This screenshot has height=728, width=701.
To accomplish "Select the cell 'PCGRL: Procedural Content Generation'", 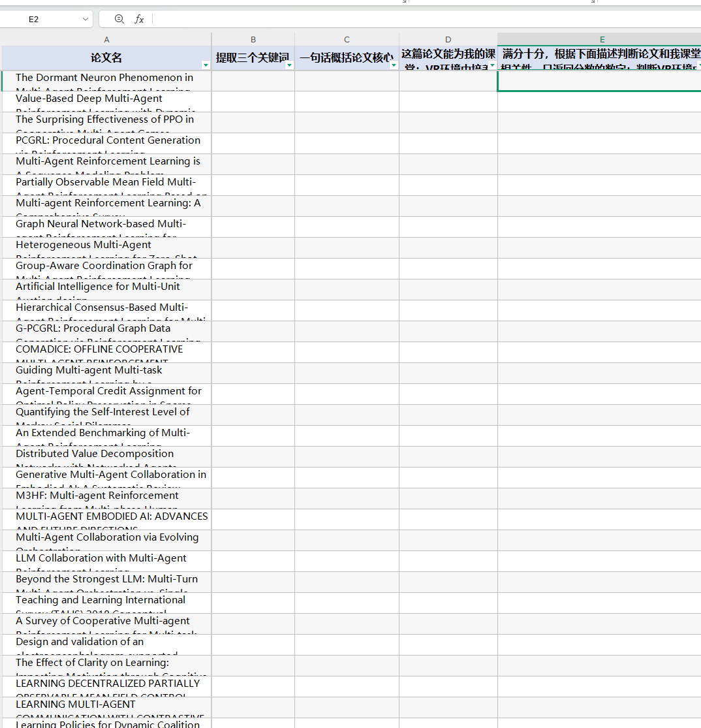I will (x=106, y=144).
